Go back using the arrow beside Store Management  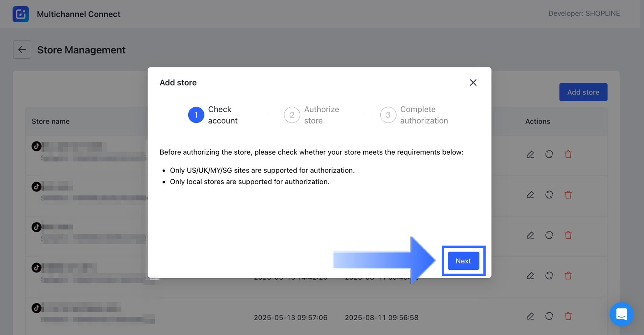22,50
